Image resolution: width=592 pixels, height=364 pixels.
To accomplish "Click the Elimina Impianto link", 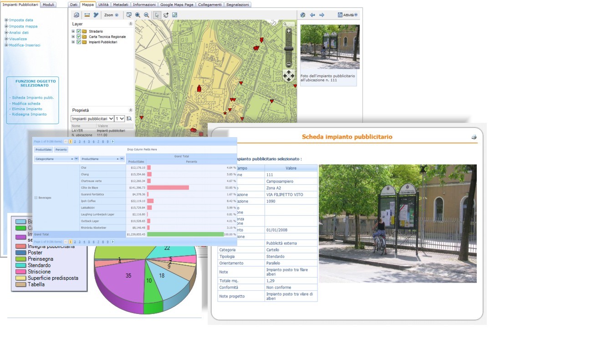I will coord(27,109).
